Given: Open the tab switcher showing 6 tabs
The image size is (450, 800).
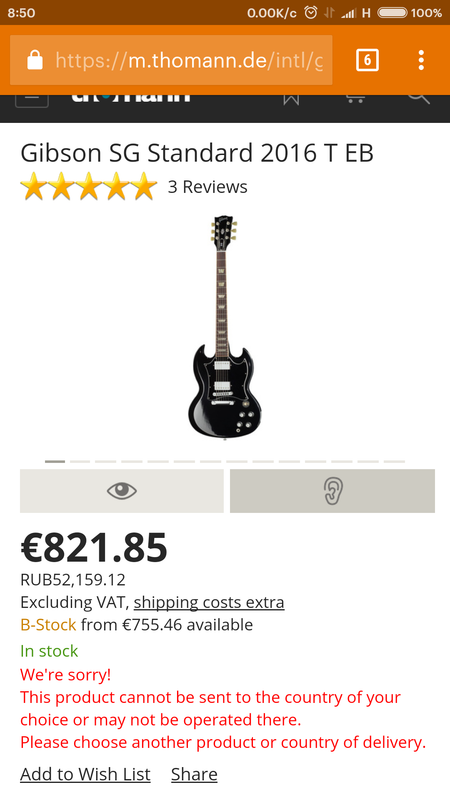Looking at the screenshot, I should click(367, 60).
